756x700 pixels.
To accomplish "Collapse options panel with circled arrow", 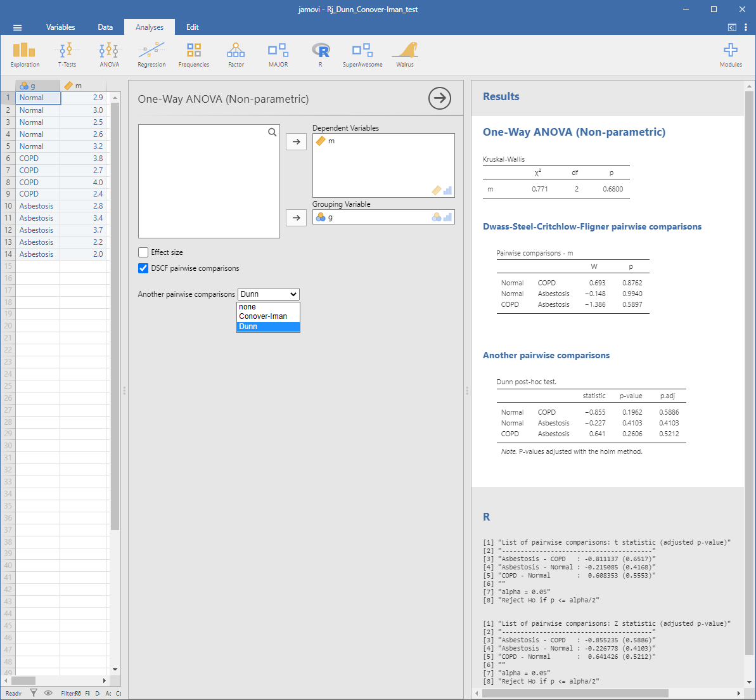I will point(439,98).
